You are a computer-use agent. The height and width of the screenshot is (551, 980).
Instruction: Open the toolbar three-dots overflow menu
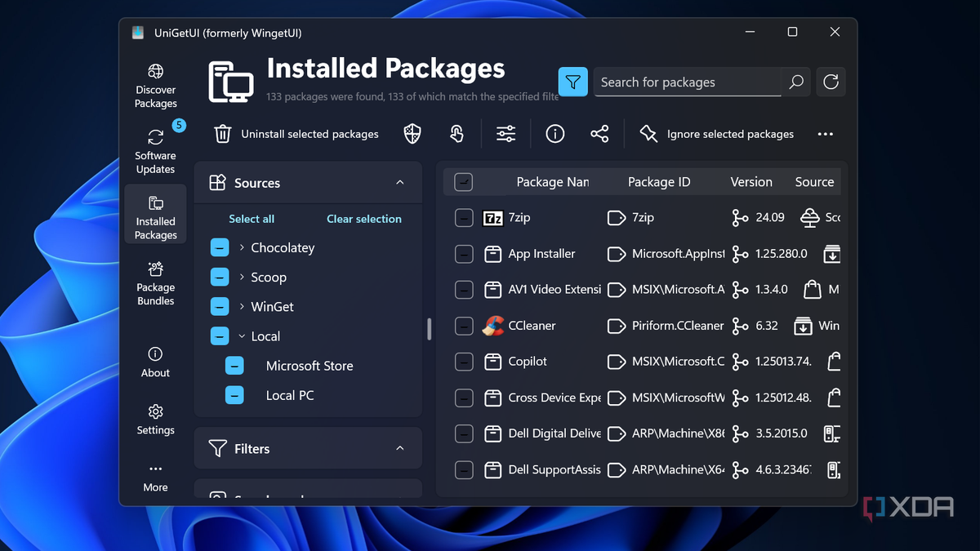pyautogui.click(x=826, y=134)
